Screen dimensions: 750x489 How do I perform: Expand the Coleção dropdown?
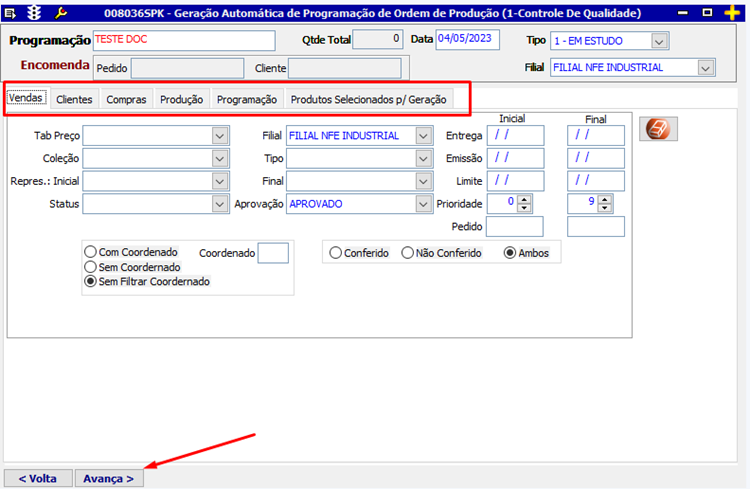220,158
